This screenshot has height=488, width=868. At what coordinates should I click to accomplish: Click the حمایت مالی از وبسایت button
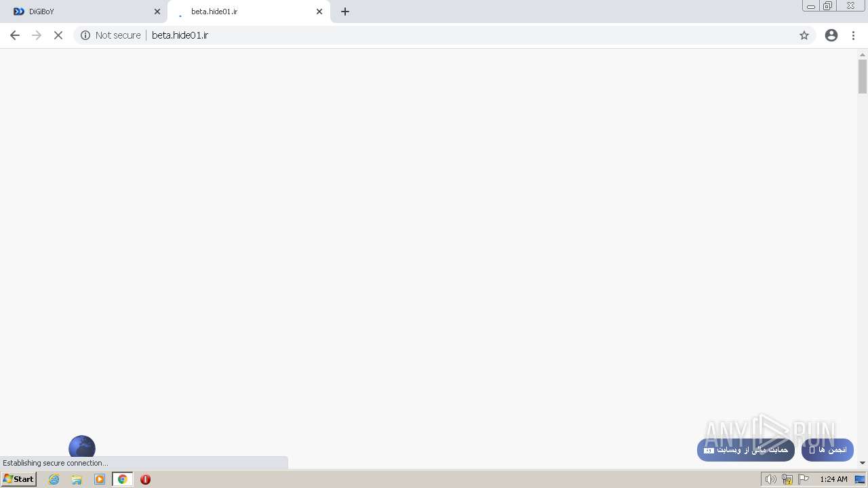click(746, 450)
